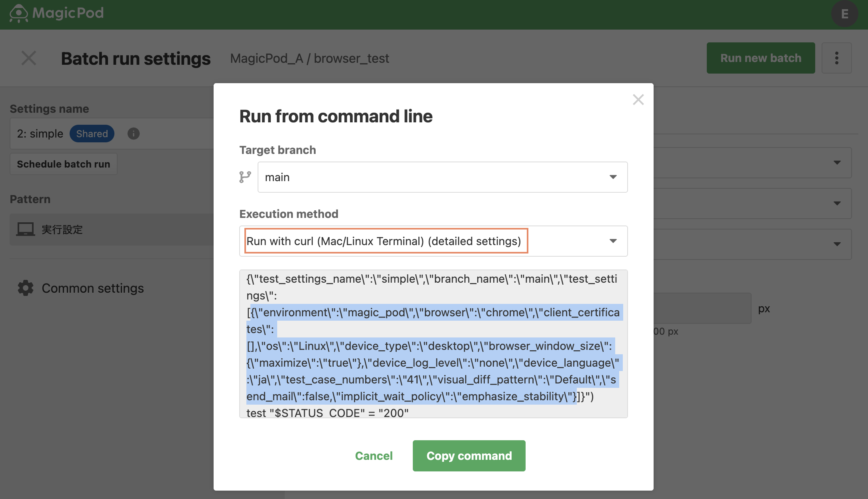Click Copy command button
The height and width of the screenshot is (499, 868).
469,456
